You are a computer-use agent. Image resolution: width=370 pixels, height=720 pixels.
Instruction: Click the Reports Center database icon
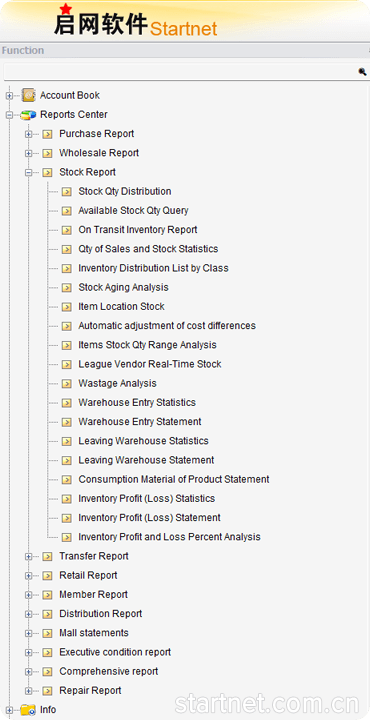tap(28, 115)
